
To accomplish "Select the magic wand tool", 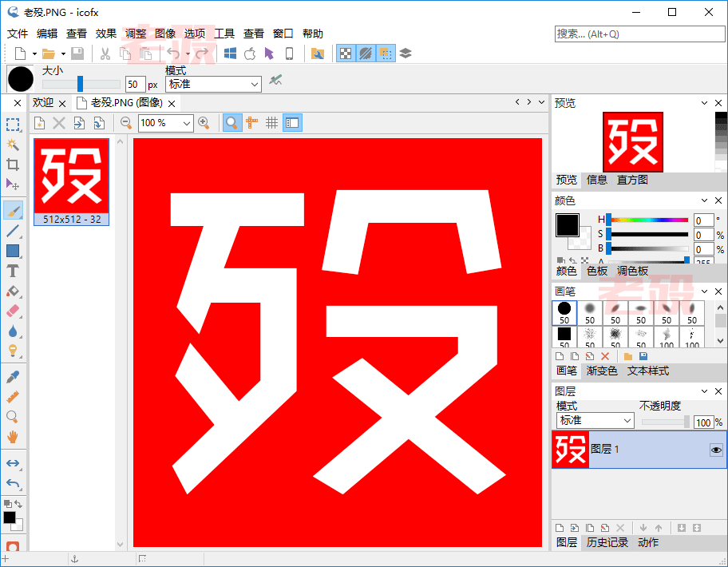I will pos(13,145).
